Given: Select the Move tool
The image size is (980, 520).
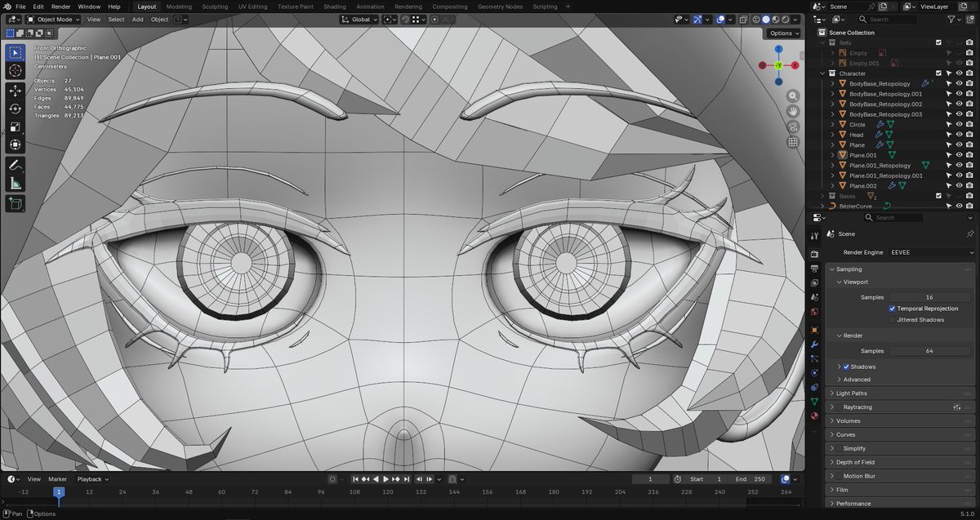Looking at the screenshot, I should (x=16, y=91).
